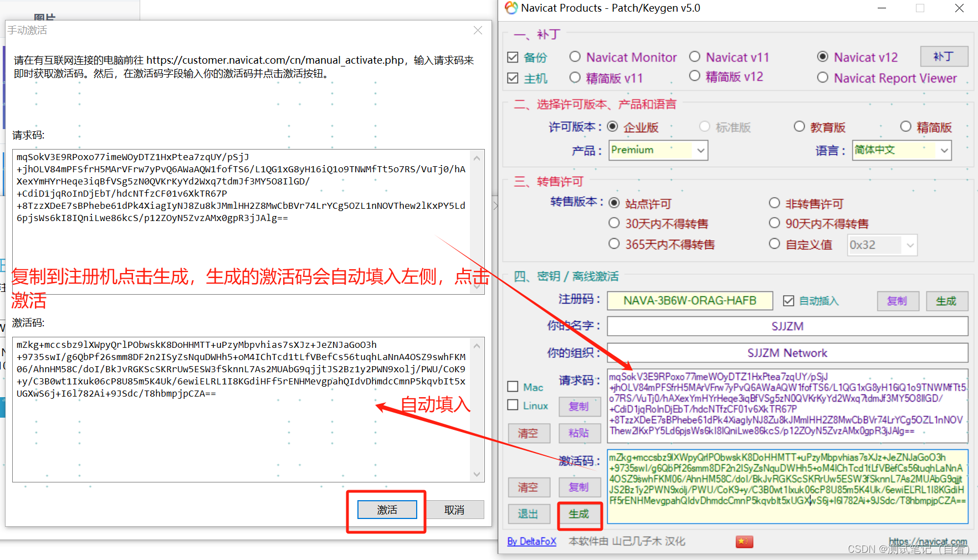Select 自定义值 resale option
978x560 pixels.
(775, 243)
